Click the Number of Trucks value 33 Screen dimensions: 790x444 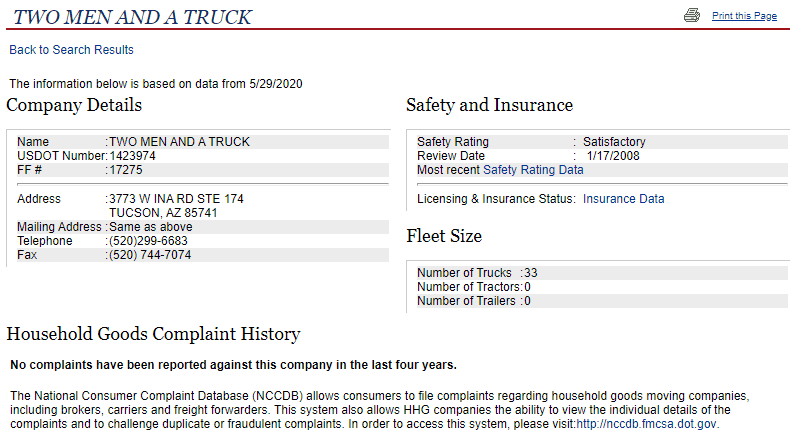click(531, 273)
